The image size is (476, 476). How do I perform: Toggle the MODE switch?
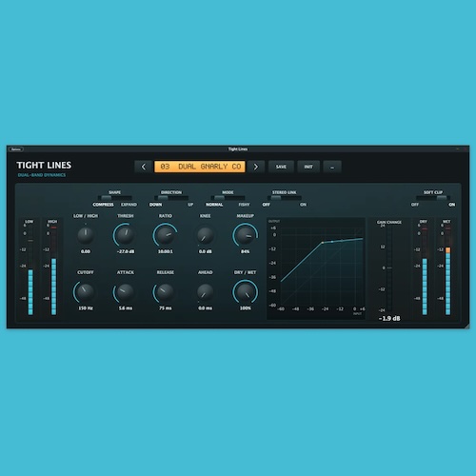click(228, 198)
